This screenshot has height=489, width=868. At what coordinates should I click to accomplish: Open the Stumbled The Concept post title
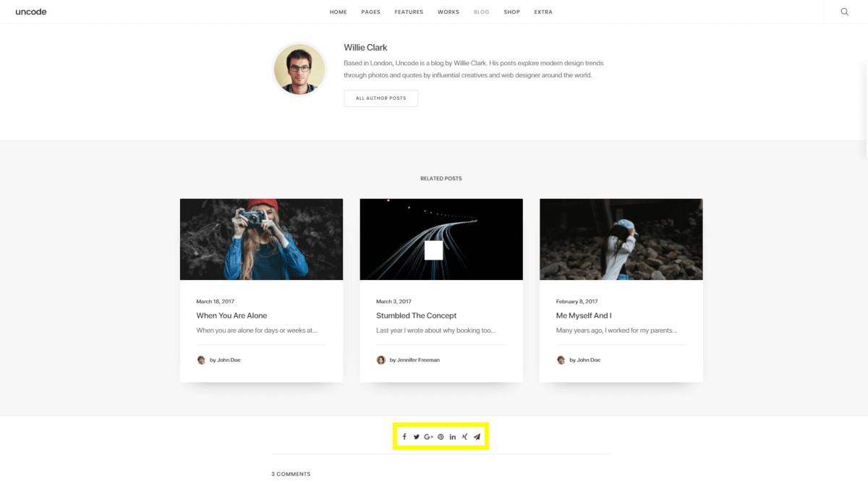pyautogui.click(x=416, y=315)
